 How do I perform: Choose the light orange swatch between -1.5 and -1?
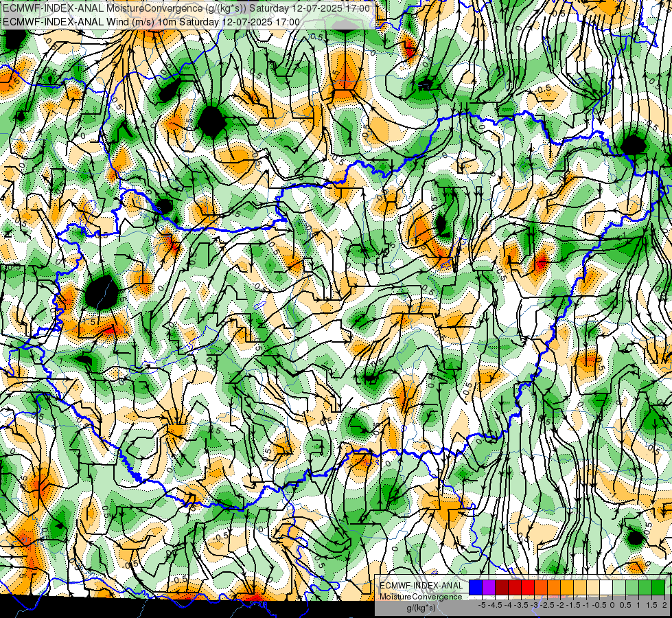tap(580, 587)
